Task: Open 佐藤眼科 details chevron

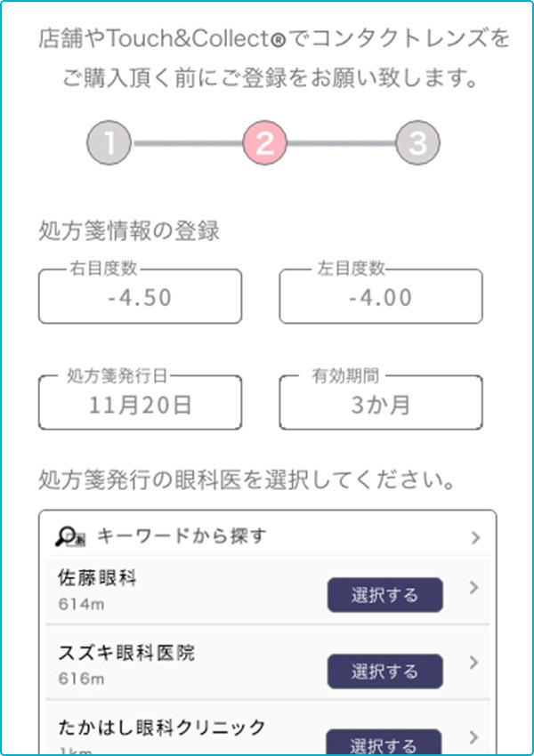Action: (473, 588)
